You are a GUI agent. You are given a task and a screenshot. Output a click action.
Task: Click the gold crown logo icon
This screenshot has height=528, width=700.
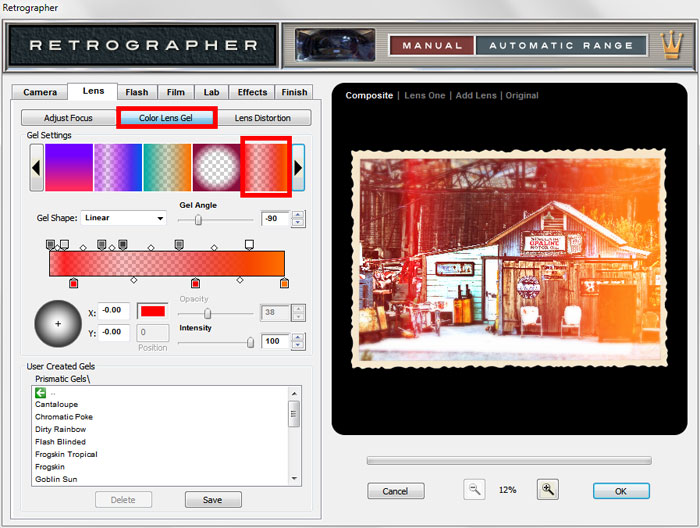click(x=671, y=46)
